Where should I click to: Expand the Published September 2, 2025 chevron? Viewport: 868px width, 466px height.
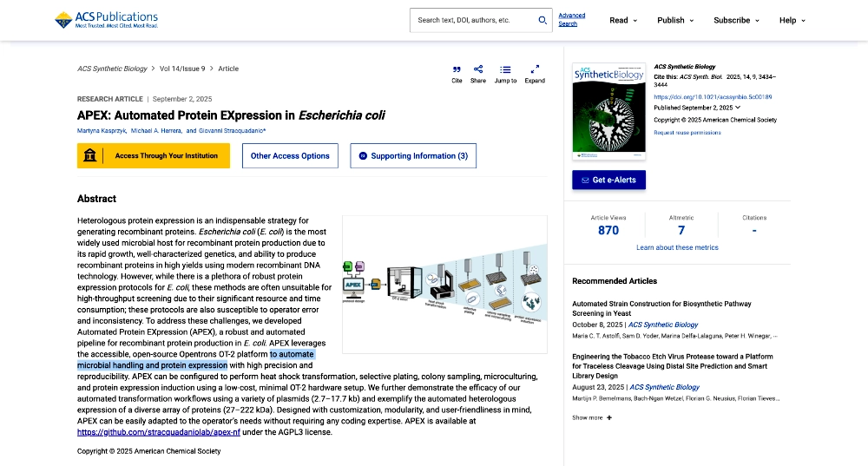(738, 108)
